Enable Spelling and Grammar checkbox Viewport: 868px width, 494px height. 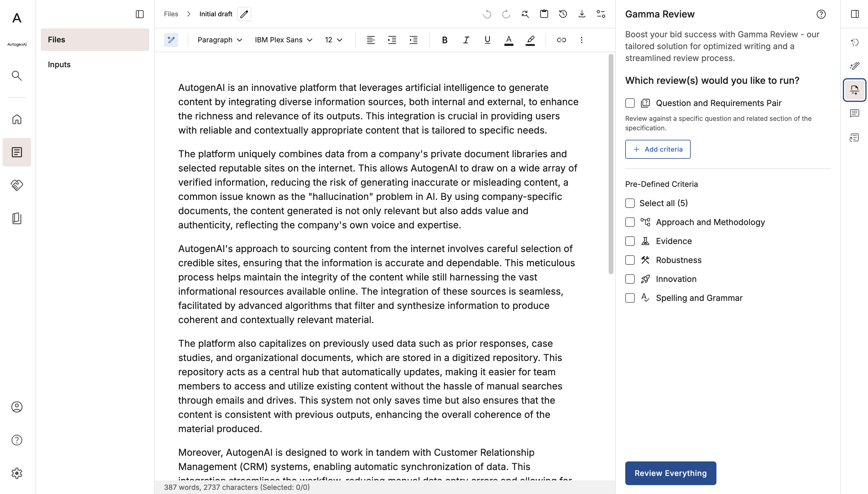(x=630, y=298)
